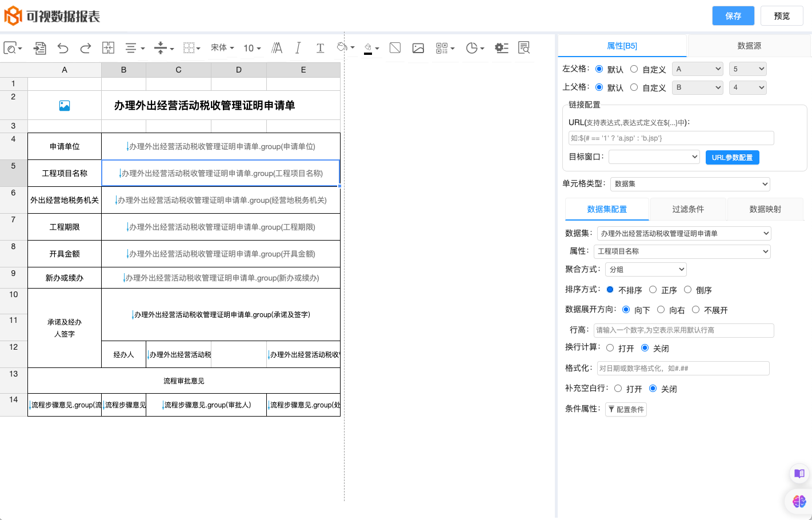Toggle underline text formatting

pos(320,48)
